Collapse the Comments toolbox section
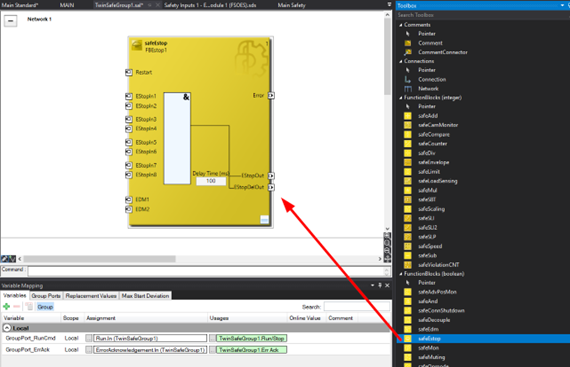Screen dimensions: 570x367 (401, 25)
